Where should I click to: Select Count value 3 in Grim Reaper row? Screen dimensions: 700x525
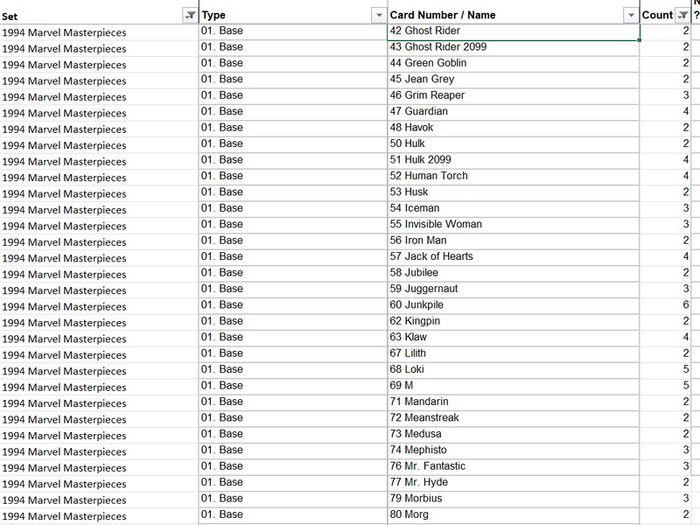pos(665,96)
